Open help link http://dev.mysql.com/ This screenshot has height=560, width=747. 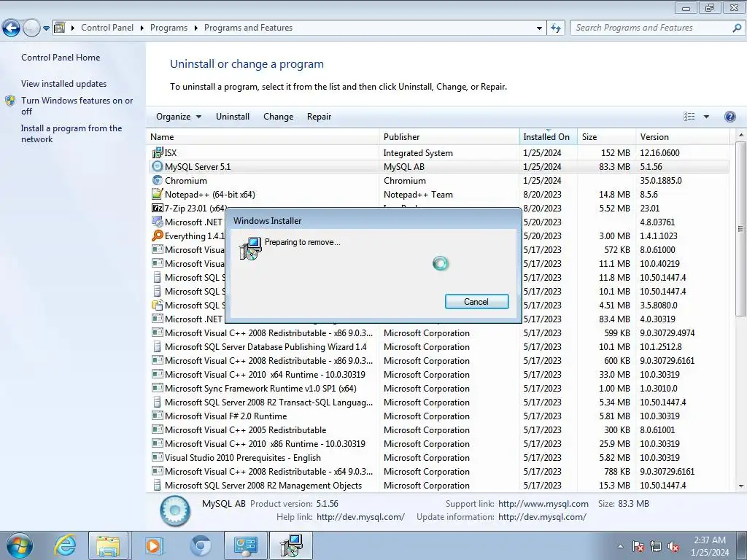360,517
